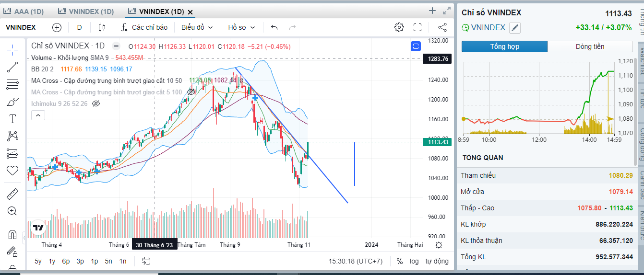This screenshot has width=644, height=275.
Task: Undo the last chart action
Action: 274,27
